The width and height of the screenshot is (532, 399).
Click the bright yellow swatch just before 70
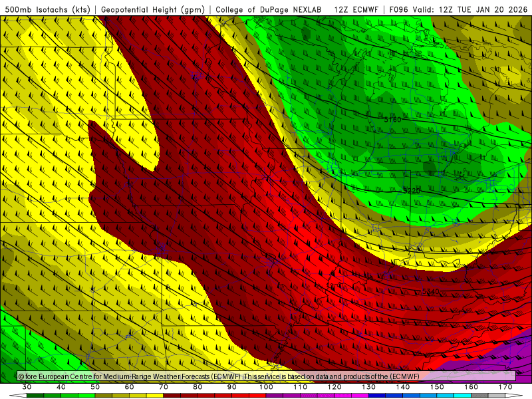(155, 396)
